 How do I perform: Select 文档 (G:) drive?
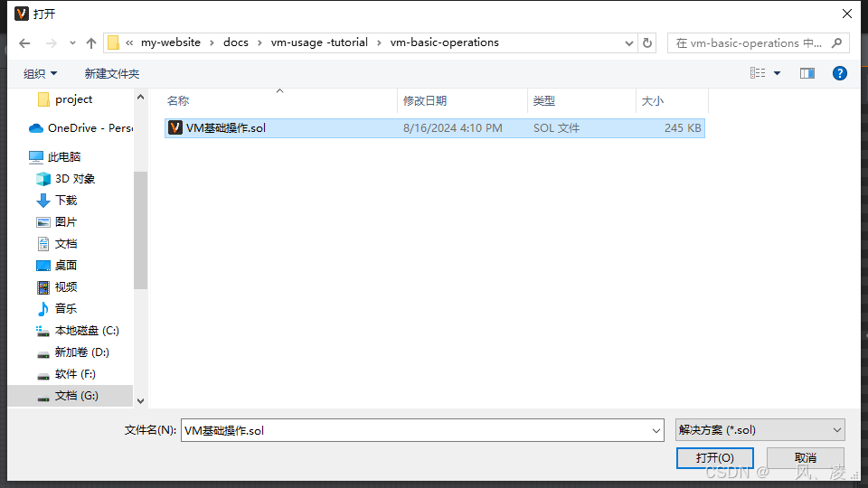[71, 396]
